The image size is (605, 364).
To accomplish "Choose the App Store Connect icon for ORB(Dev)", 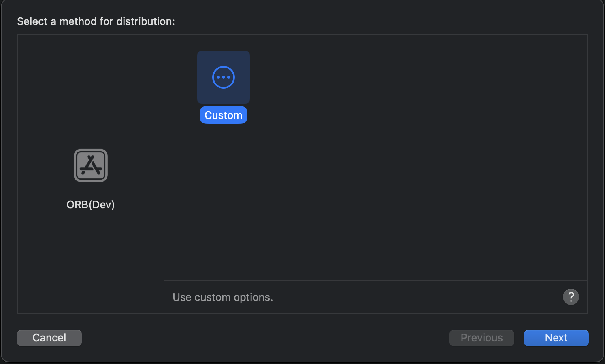I will click(90, 165).
